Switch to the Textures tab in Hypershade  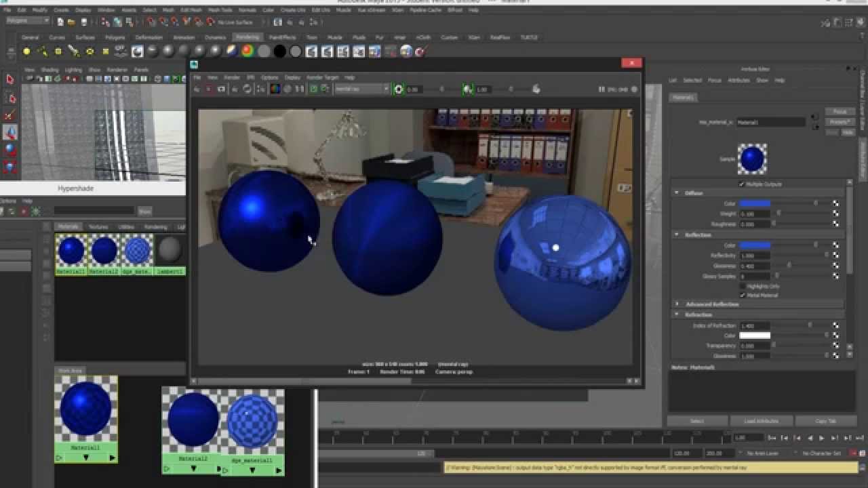coord(98,226)
